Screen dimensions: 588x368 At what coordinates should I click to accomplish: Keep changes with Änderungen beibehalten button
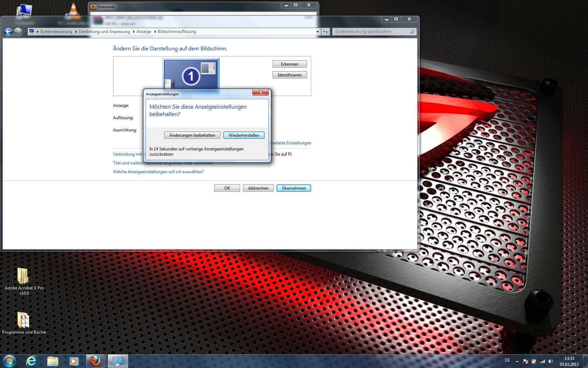(192, 135)
